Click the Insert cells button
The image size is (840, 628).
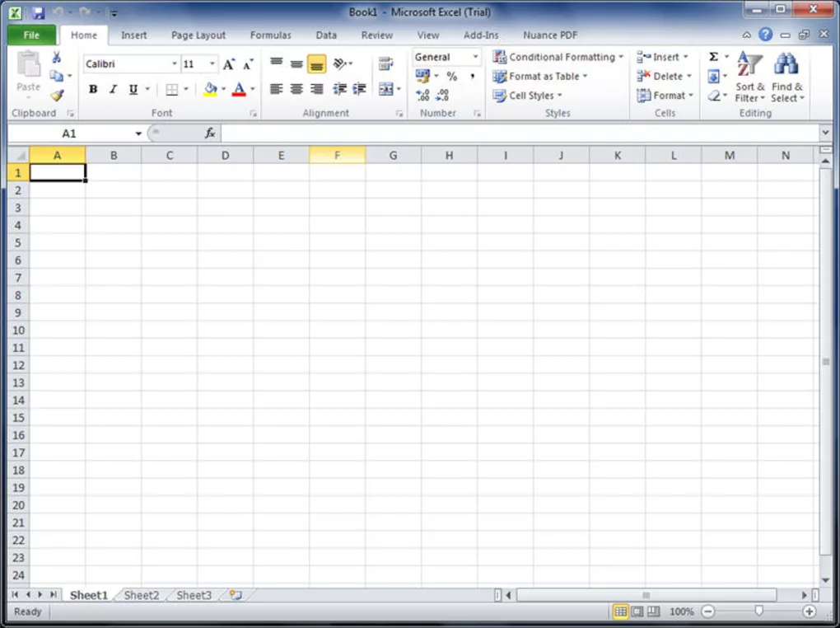(x=662, y=57)
